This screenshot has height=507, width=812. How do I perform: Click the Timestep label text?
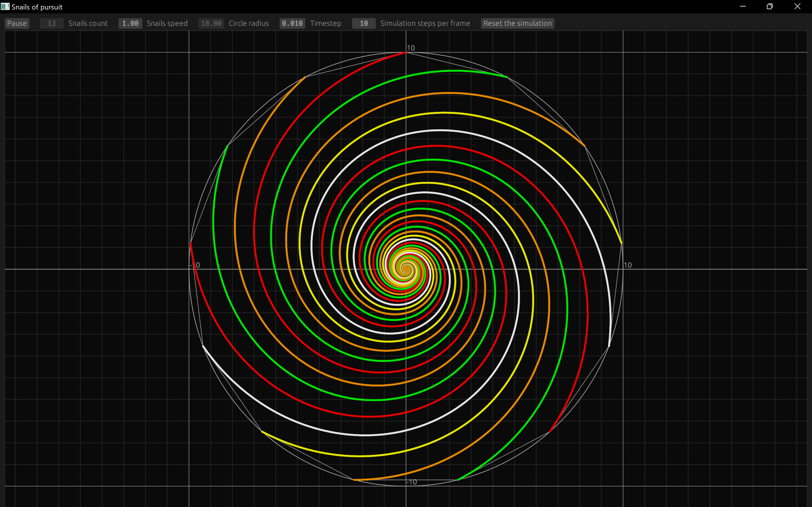[326, 23]
